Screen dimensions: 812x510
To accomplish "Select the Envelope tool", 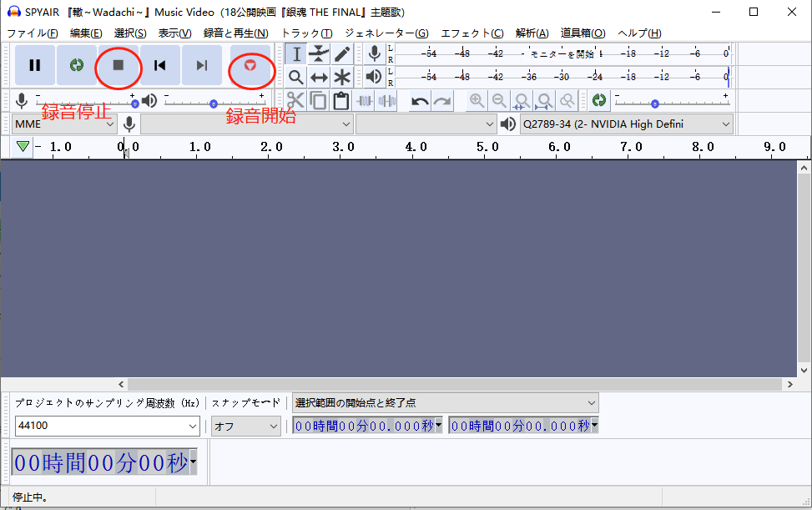I will coord(319,54).
